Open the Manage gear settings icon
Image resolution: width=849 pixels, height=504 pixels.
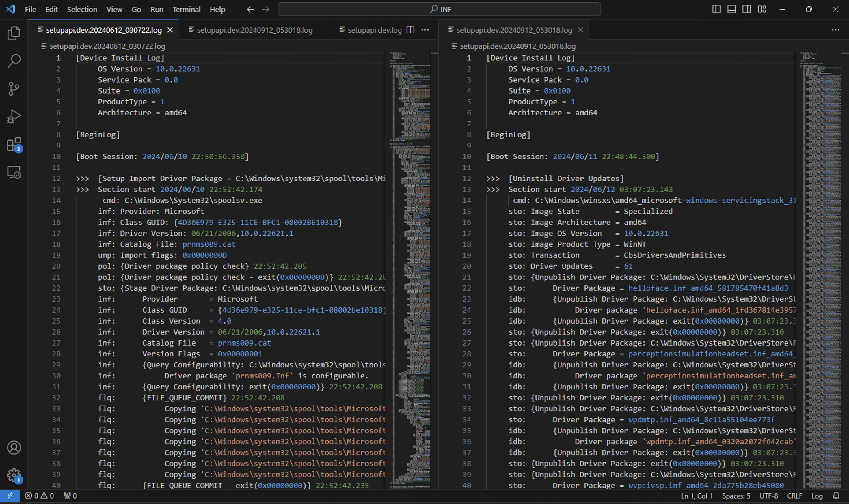[x=14, y=475]
